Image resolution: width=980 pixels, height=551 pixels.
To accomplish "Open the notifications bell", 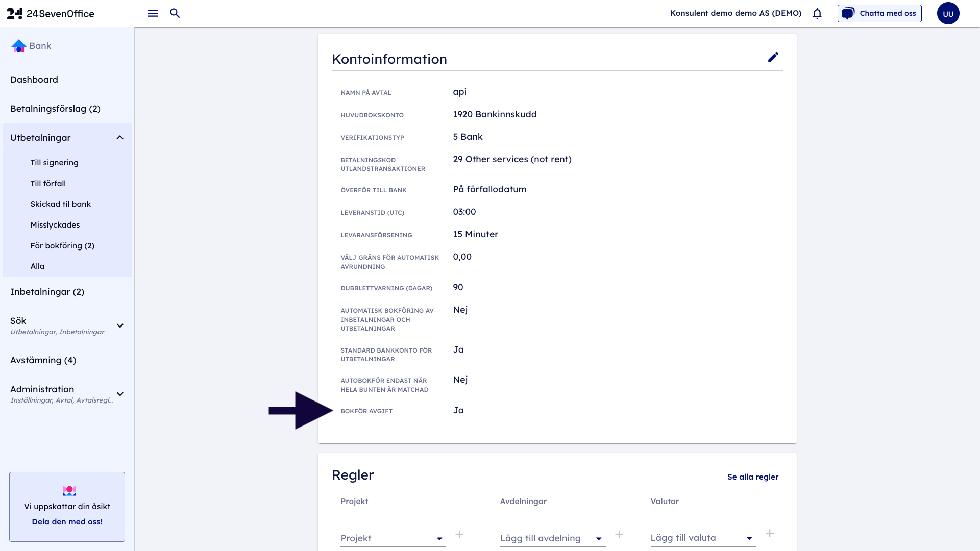I will [817, 14].
